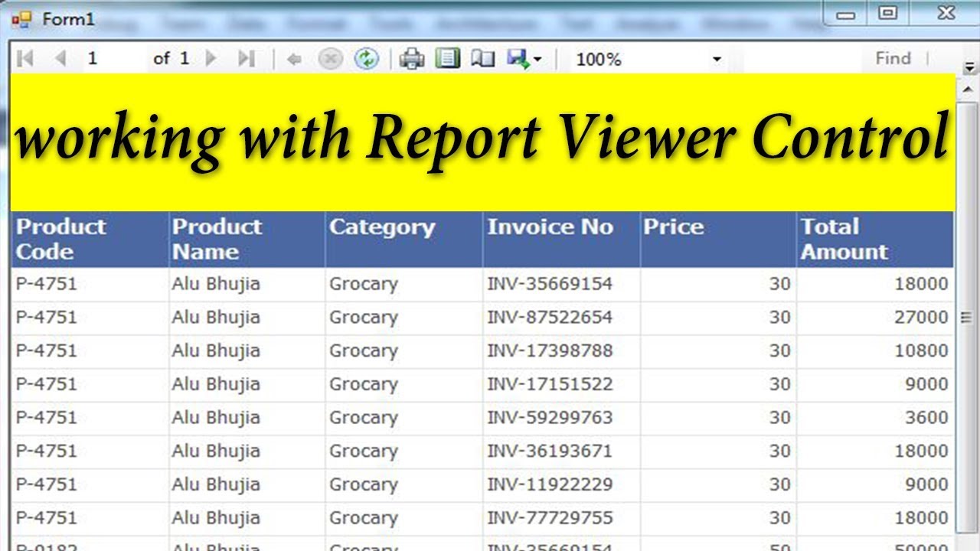This screenshot has width=980, height=551.
Task: Switch to print layout view
Action: [447, 59]
